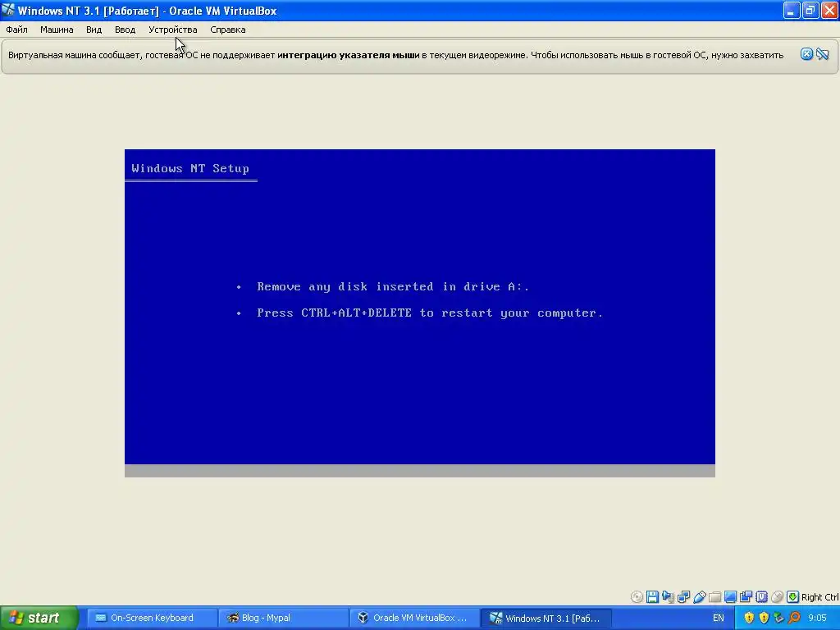Screen dimensions: 840x630
Task: Restore down the VirtualBox VM window
Action: pyautogui.click(x=811, y=10)
